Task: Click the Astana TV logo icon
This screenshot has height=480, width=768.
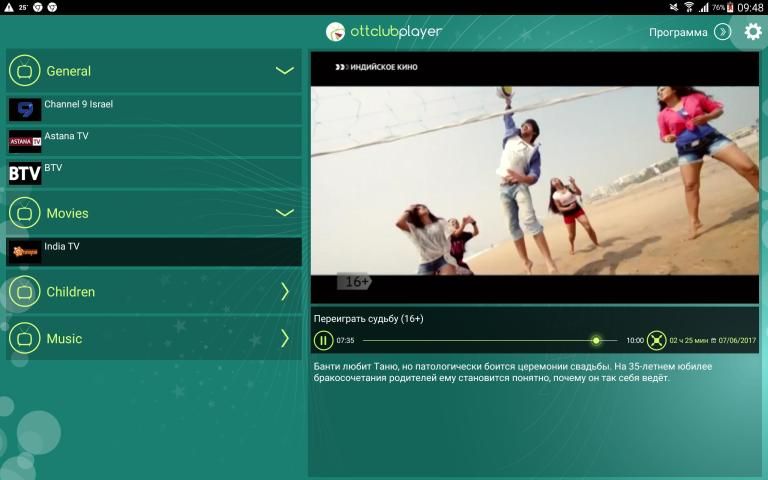Action: (25, 141)
